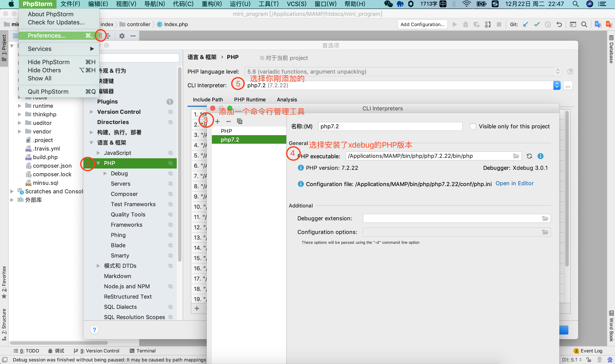Open PHP language level help icon
Image resolution: width=615 pixels, height=364 pixels.
(570, 72)
